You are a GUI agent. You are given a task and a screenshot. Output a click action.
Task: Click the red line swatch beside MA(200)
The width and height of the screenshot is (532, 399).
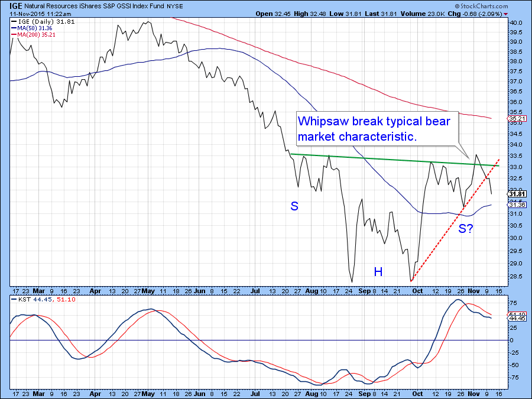point(14,35)
